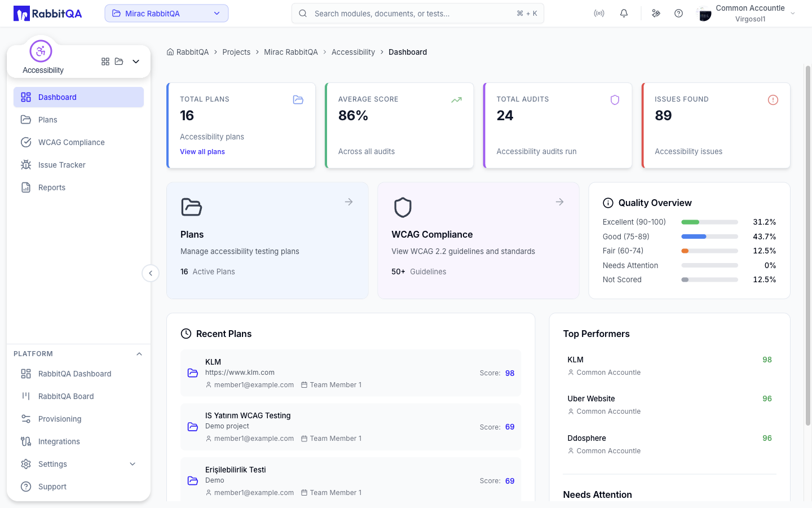Collapse the sidebar with the chevron button

pos(151,273)
